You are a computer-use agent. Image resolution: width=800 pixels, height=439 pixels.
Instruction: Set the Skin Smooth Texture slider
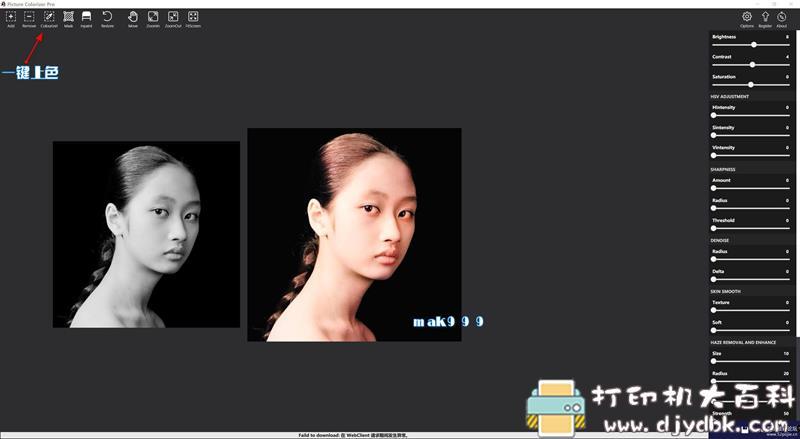751,310
